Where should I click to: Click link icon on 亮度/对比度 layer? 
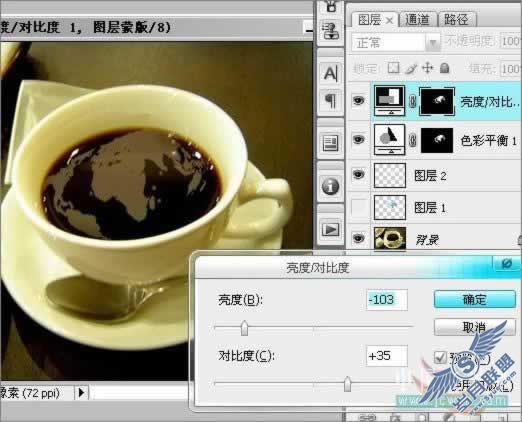coord(413,101)
